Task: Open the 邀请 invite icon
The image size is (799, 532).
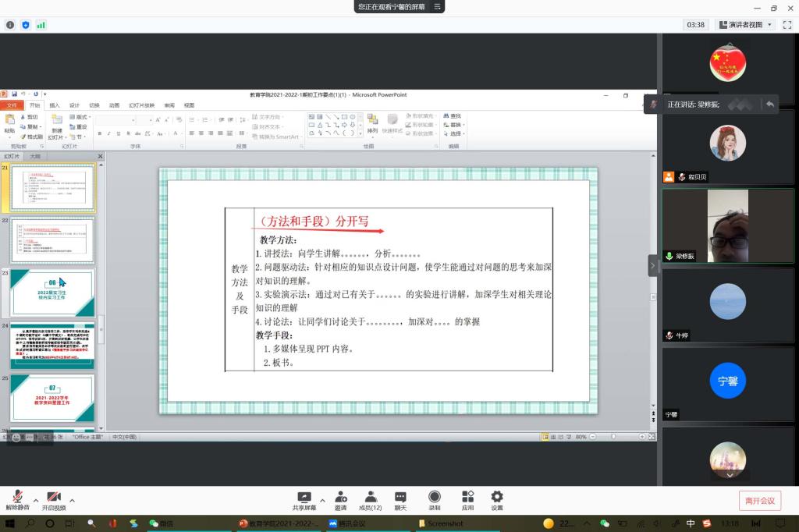Action: click(x=341, y=500)
